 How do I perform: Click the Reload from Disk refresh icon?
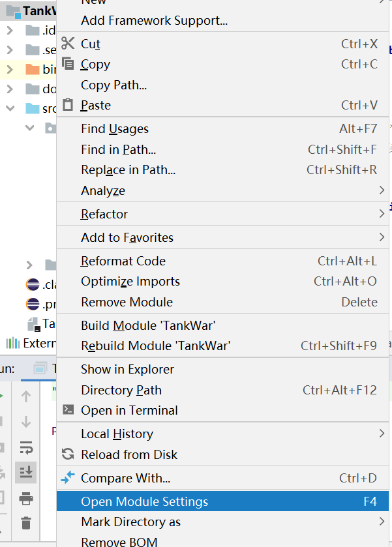pos(68,454)
